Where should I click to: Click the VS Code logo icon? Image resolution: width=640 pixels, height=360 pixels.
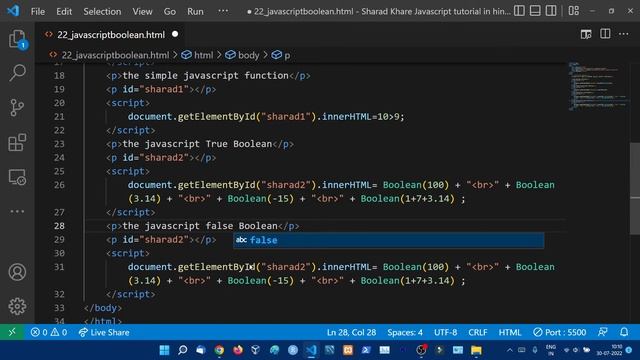click(13, 11)
